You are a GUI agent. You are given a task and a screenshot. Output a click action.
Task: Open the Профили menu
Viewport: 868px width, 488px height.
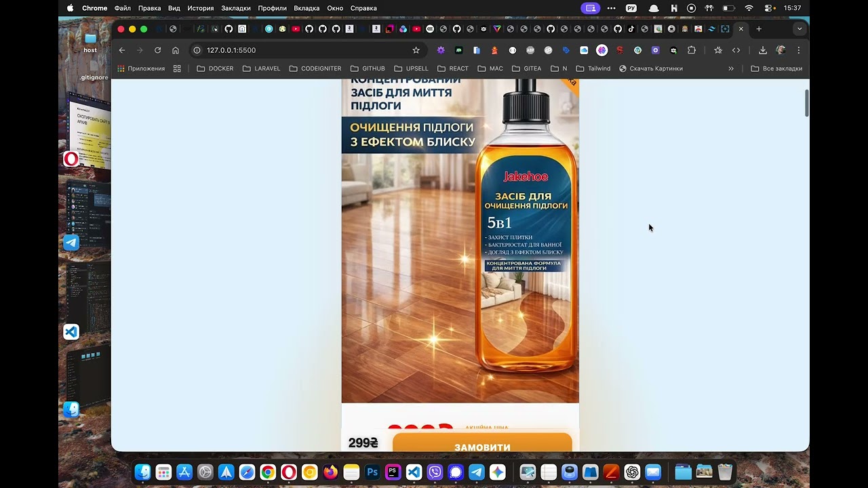pyautogui.click(x=272, y=8)
